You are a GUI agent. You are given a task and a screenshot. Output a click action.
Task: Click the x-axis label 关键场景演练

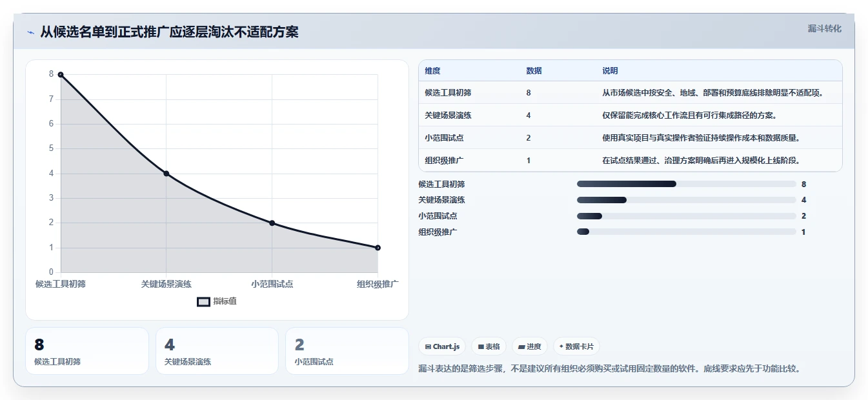167,284
